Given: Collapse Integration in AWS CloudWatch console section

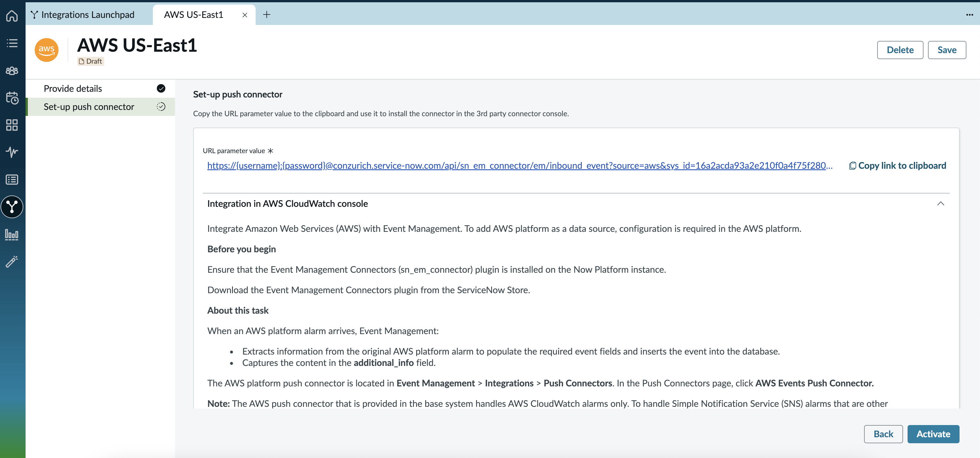Looking at the screenshot, I should click(x=941, y=203).
